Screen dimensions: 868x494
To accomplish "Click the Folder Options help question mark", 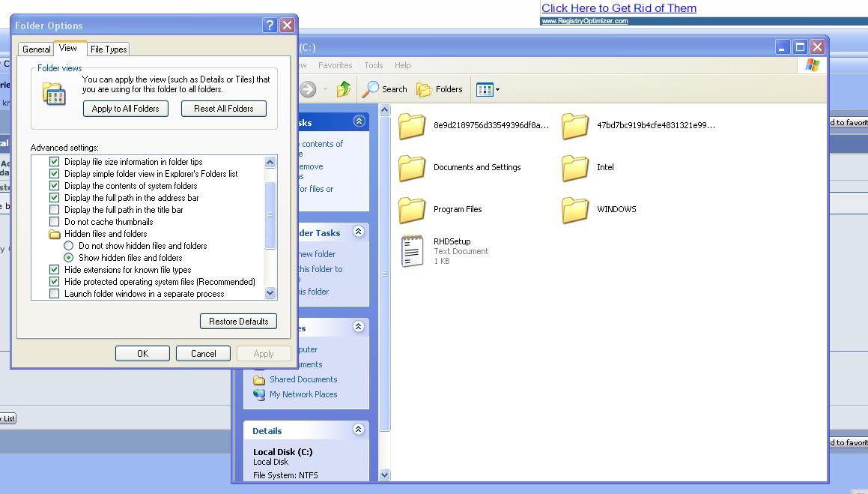I will tap(270, 25).
